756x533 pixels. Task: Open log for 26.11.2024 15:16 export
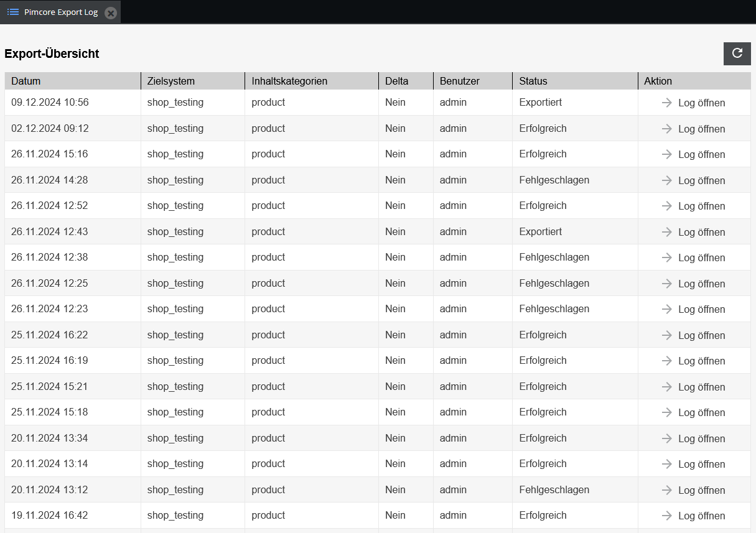[693, 154]
